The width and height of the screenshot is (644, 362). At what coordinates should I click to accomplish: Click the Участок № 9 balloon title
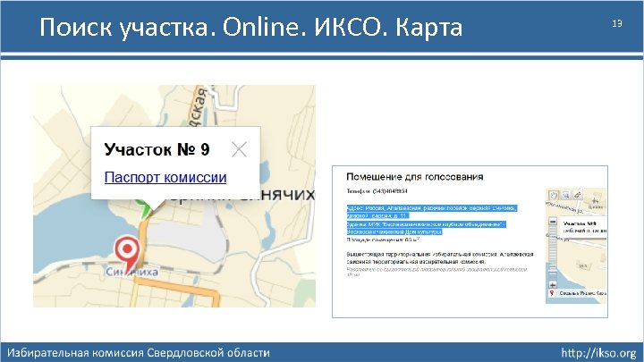(157, 150)
